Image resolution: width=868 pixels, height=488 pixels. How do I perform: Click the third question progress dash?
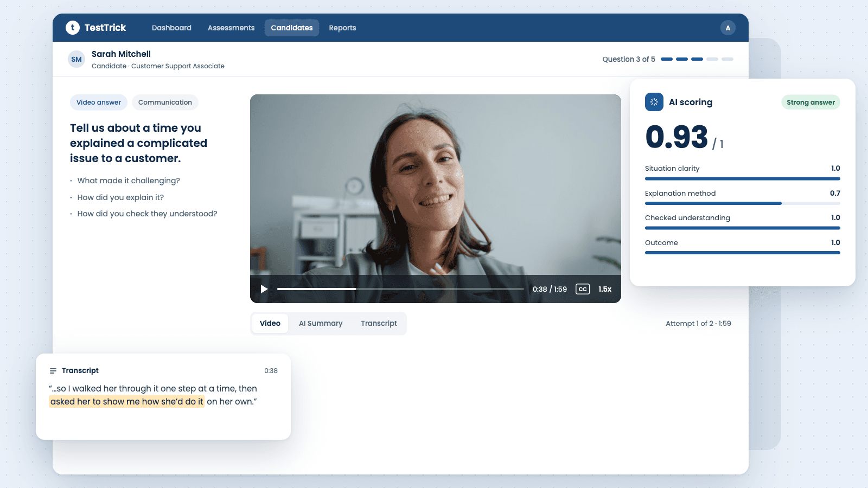coord(697,59)
